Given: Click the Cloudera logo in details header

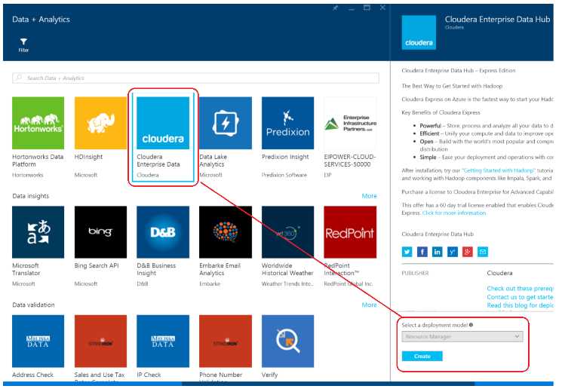Looking at the screenshot, I should click(419, 32).
